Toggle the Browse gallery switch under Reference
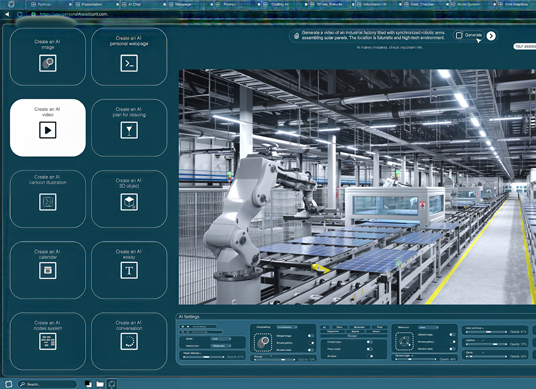 (x=452, y=342)
